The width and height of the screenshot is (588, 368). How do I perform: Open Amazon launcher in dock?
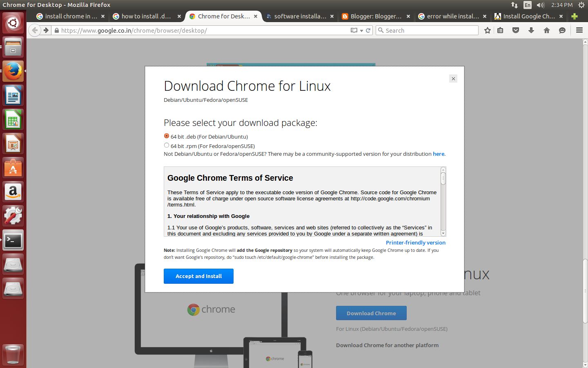[13, 192]
